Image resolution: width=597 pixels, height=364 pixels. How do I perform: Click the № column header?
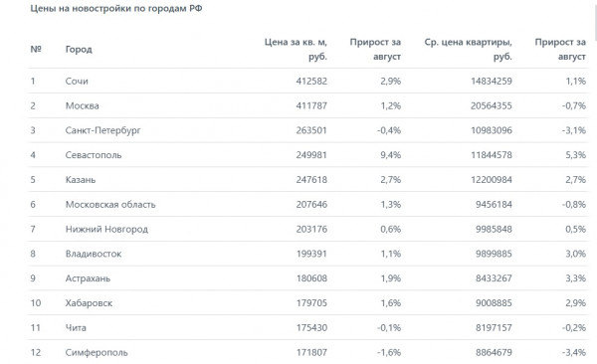pyautogui.click(x=36, y=49)
